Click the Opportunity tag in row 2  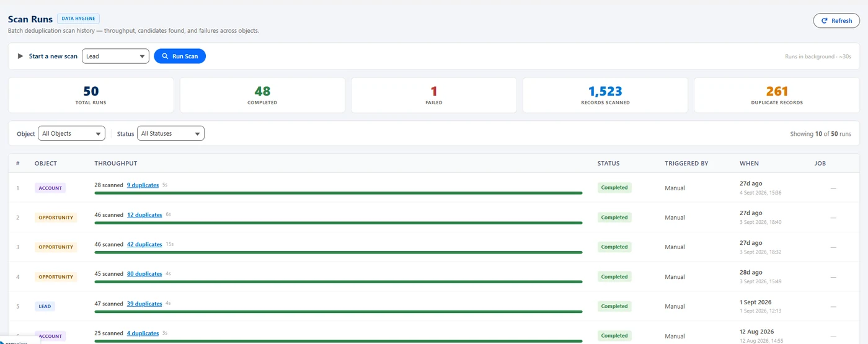pos(56,218)
